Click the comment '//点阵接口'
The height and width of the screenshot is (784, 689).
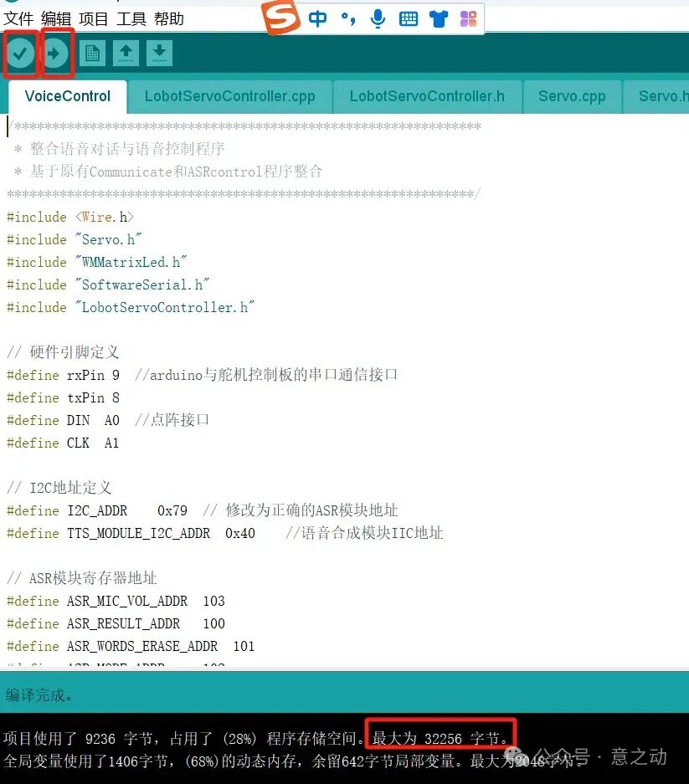click(x=172, y=420)
